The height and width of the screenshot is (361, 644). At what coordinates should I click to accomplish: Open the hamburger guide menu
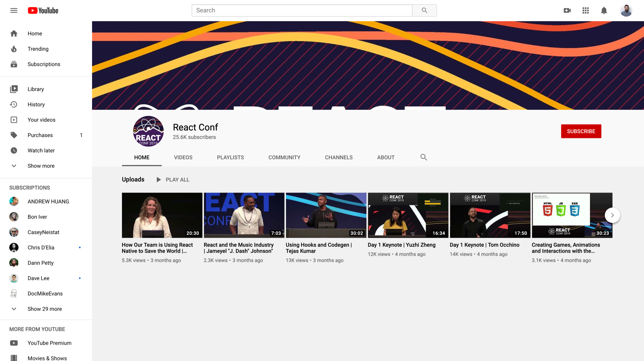14,11
